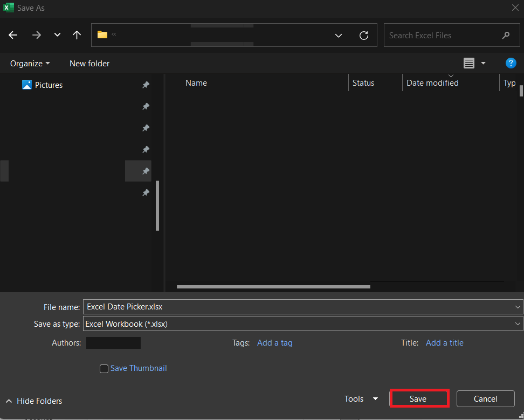Click the horizontal scrollbar of file list
Image resolution: width=524 pixels, height=420 pixels.
[x=273, y=287]
